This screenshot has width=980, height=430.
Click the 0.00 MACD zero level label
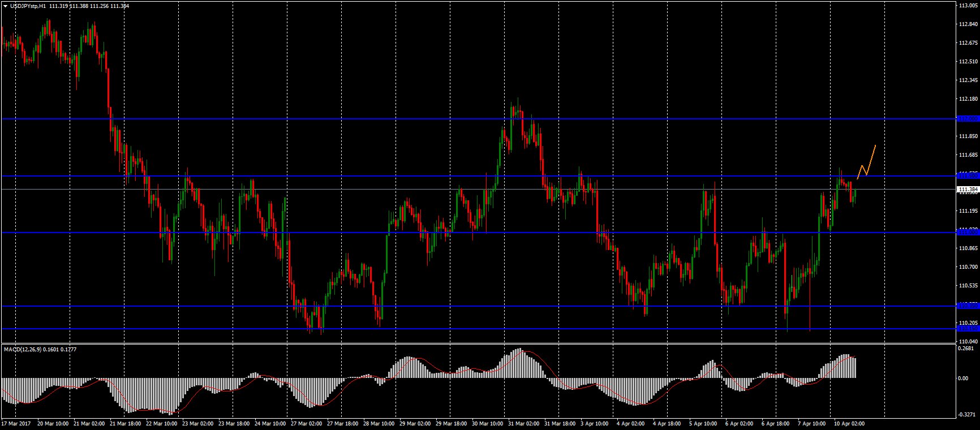964,378
